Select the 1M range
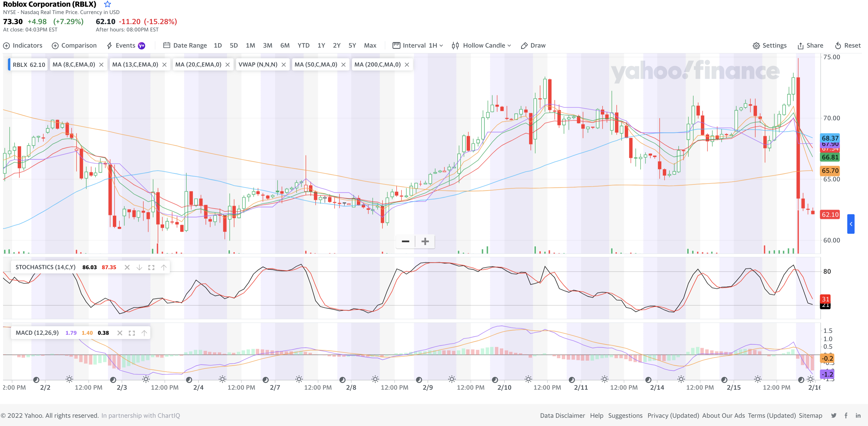 tap(250, 45)
